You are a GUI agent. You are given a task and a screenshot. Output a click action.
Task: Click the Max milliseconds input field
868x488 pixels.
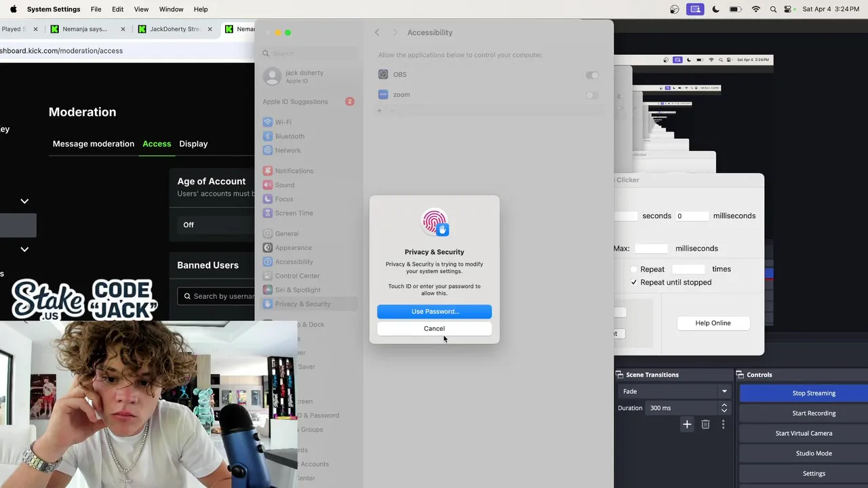651,249
